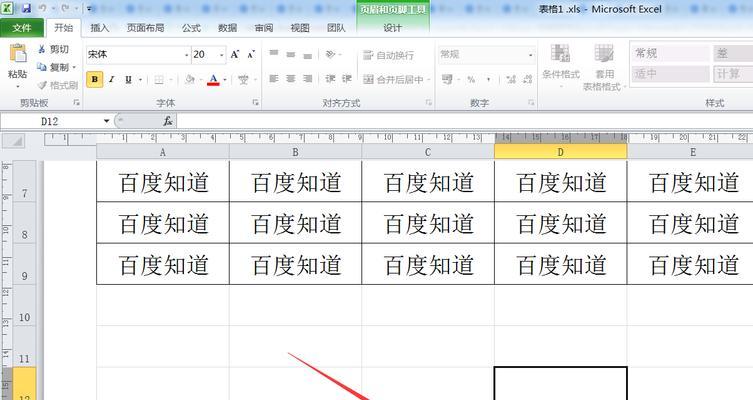Apply the Normal (常规) cell style
Viewport: 753px width, 400px height.
click(670, 53)
